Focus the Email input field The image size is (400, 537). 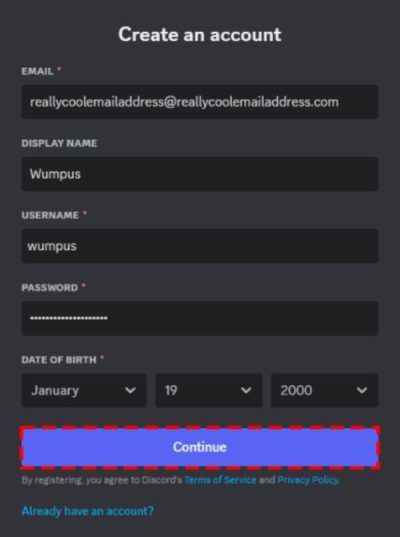pos(200,102)
